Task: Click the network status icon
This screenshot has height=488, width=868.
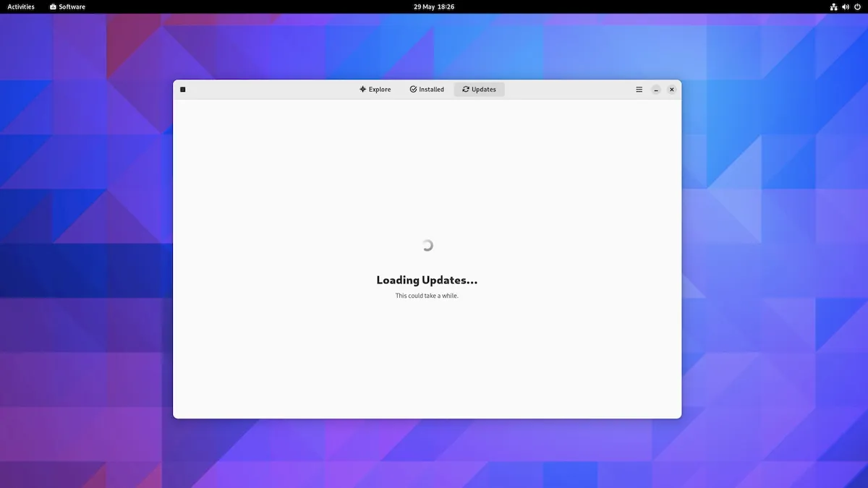Action: [834, 7]
